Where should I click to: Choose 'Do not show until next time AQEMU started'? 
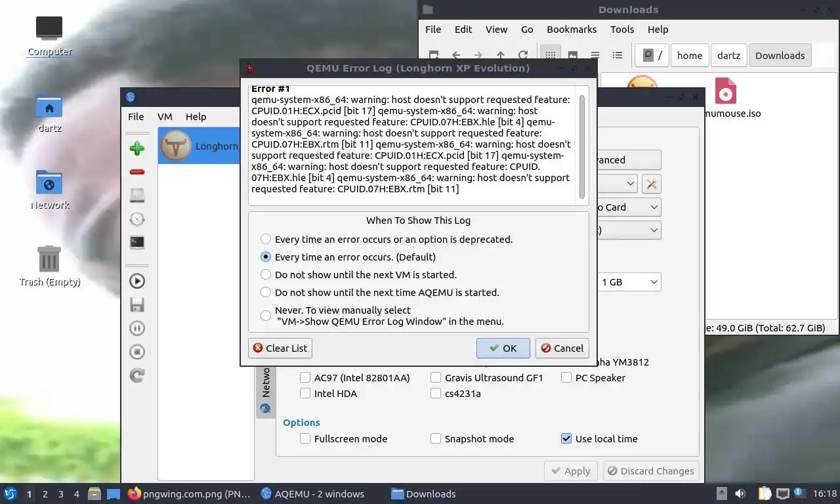coord(380,293)
